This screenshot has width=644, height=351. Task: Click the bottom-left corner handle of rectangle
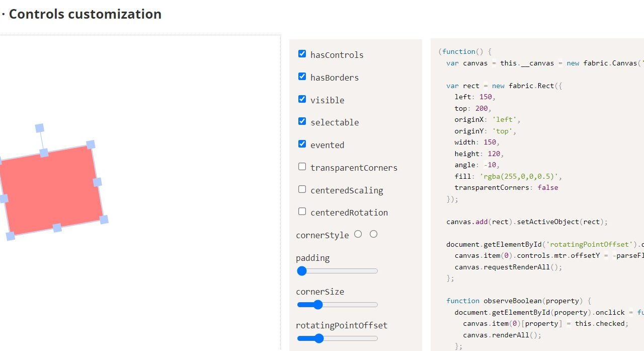click(11, 236)
